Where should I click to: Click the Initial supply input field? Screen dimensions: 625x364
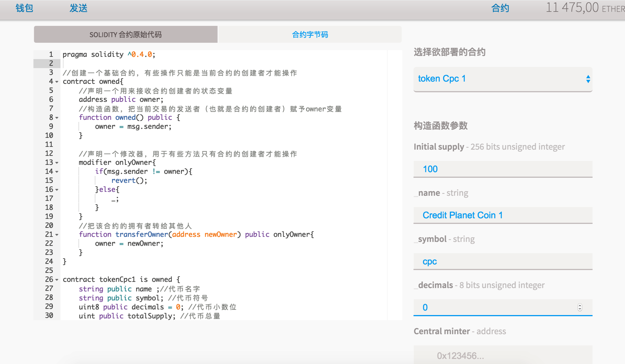(503, 169)
